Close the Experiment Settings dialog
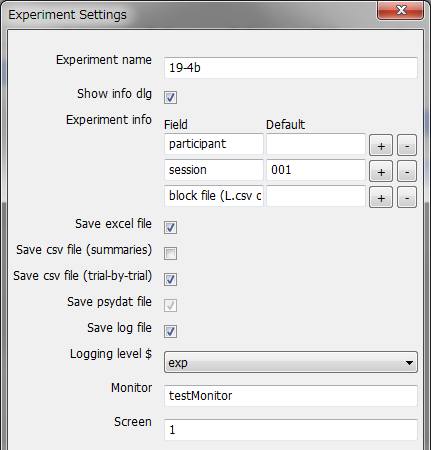This screenshot has height=450, width=431. 401,10
